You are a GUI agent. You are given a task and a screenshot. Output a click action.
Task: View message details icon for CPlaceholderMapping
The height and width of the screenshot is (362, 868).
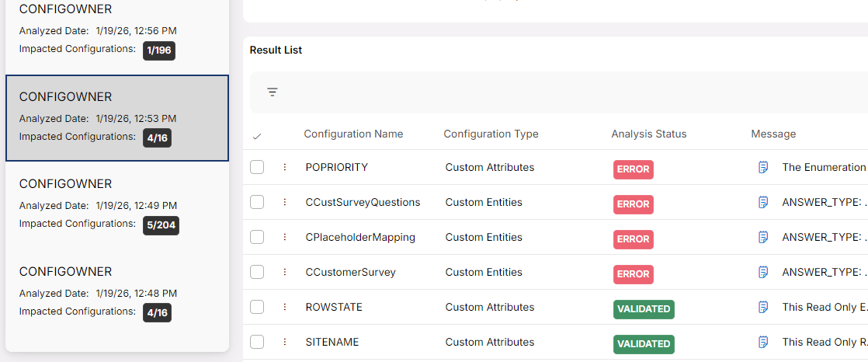point(763,237)
